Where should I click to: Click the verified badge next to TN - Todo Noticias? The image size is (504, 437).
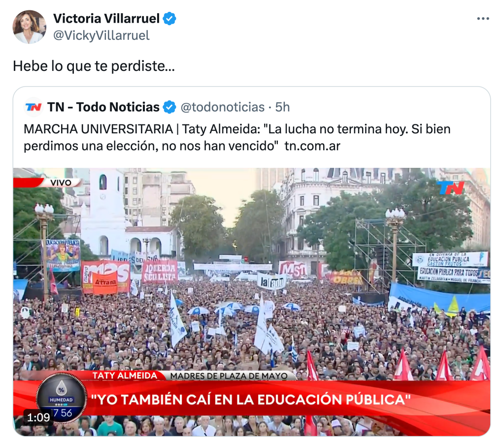169,107
